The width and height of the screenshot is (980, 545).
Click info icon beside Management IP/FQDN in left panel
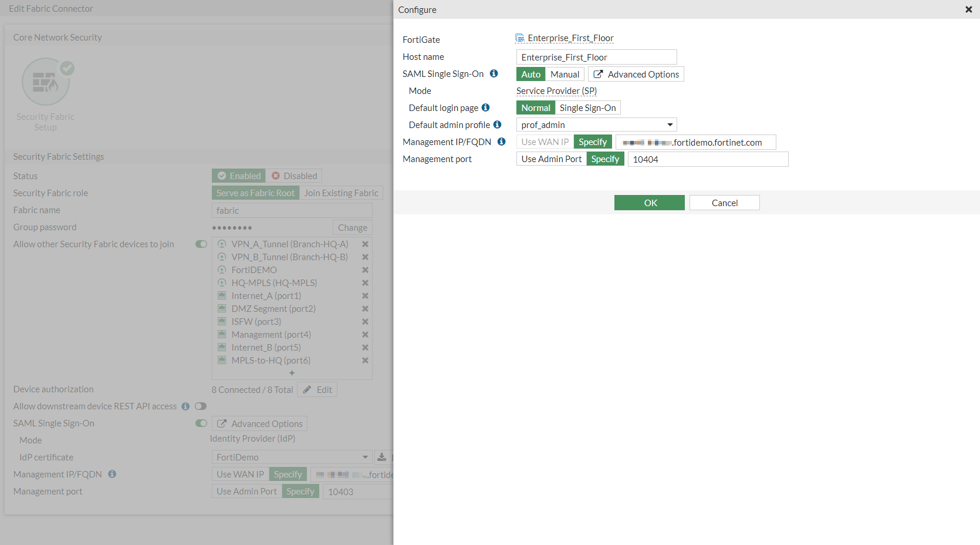point(112,474)
